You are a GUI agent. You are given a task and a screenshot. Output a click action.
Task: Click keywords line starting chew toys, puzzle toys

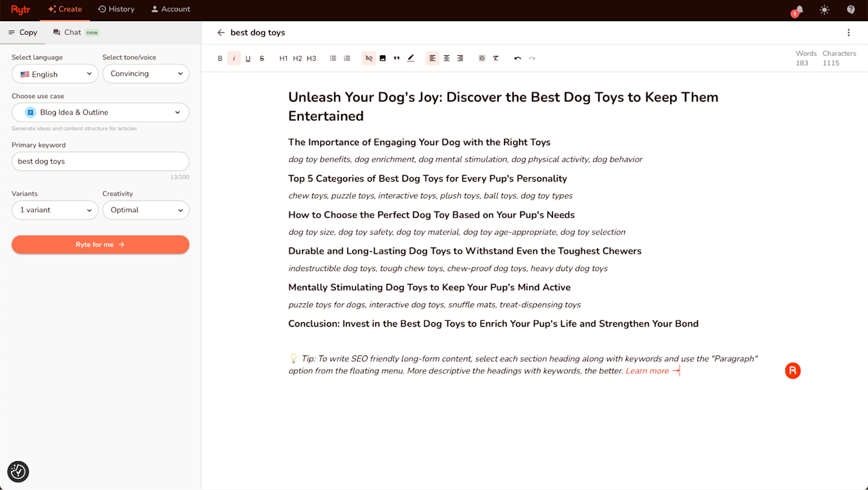pyautogui.click(x=430, y=196)
